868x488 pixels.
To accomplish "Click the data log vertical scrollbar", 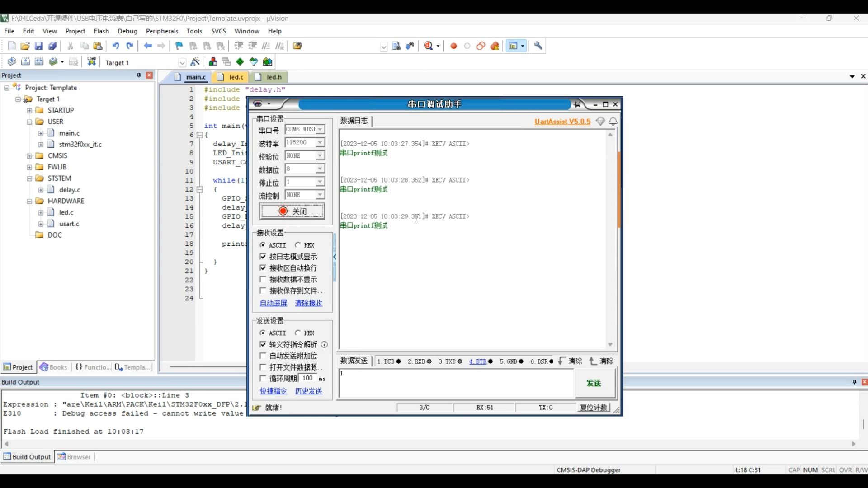I will (x=610, y=239).
